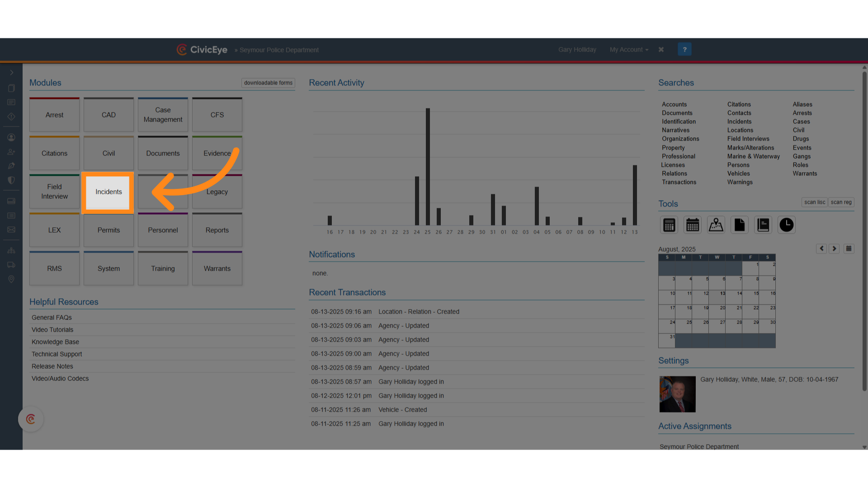Click the add person sidebar icon
868x488 pixels.
click(11, 152)
